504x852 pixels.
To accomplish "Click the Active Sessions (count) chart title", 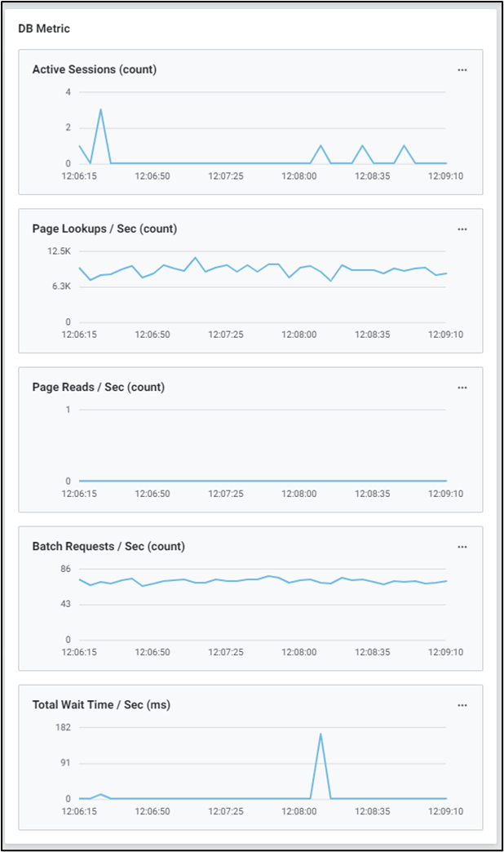I will click(x=94, y=69).
